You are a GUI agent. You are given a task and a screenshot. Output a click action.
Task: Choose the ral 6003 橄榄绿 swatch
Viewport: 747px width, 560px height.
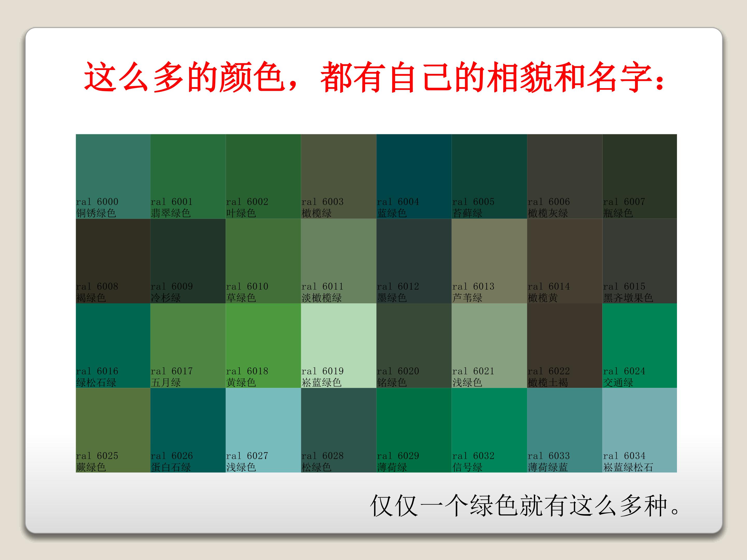pos(339,177)
